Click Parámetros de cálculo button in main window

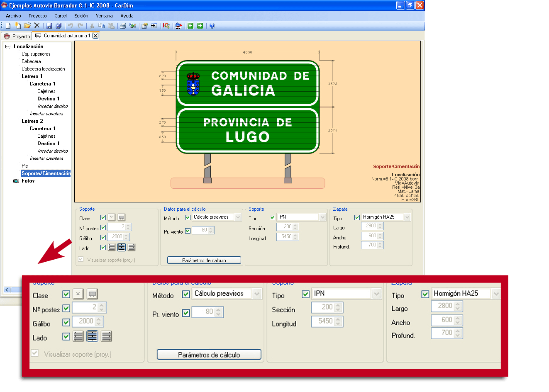204,260
